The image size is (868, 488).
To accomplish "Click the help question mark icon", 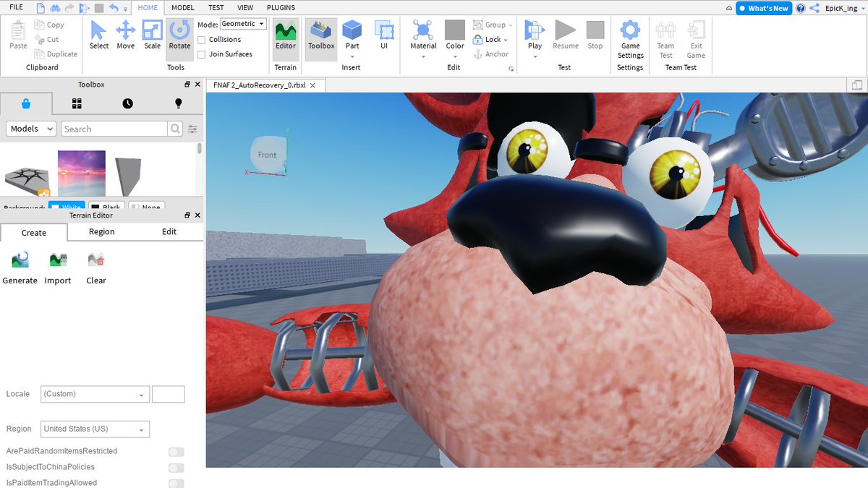I will tap(801, 8).
